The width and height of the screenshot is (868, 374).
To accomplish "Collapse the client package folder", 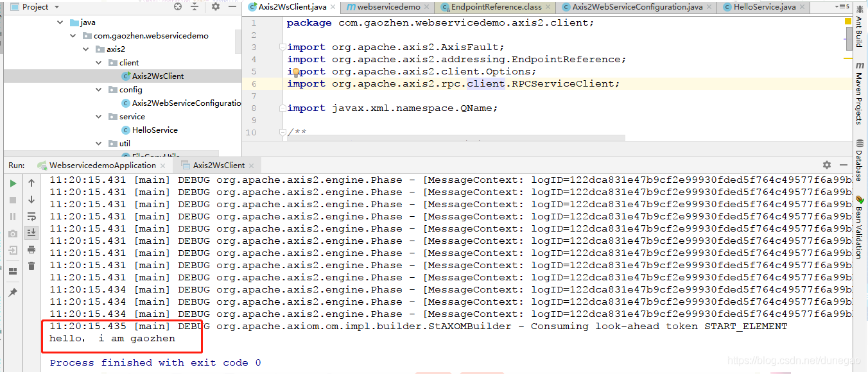I will [x=98, y=62].
